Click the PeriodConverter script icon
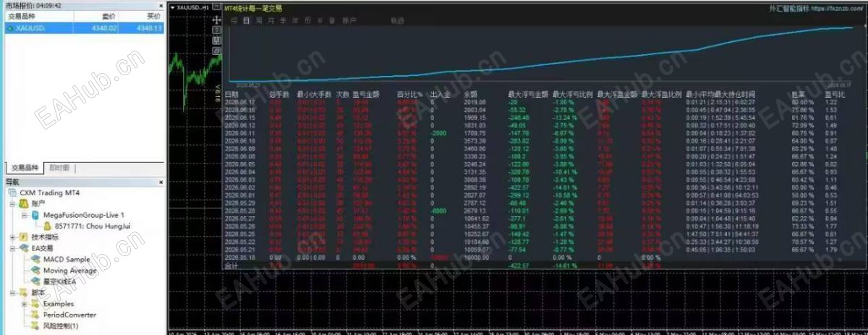868x335 pixels. [35, 315]
